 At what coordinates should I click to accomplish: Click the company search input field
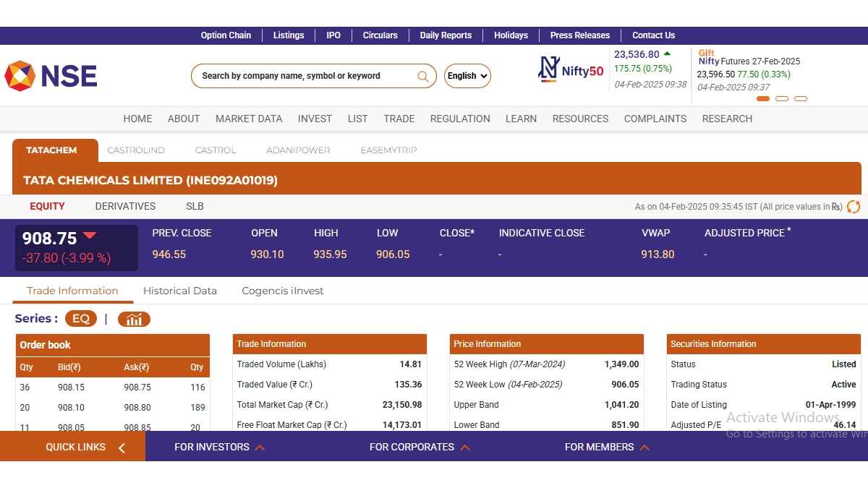coord(304,76)
